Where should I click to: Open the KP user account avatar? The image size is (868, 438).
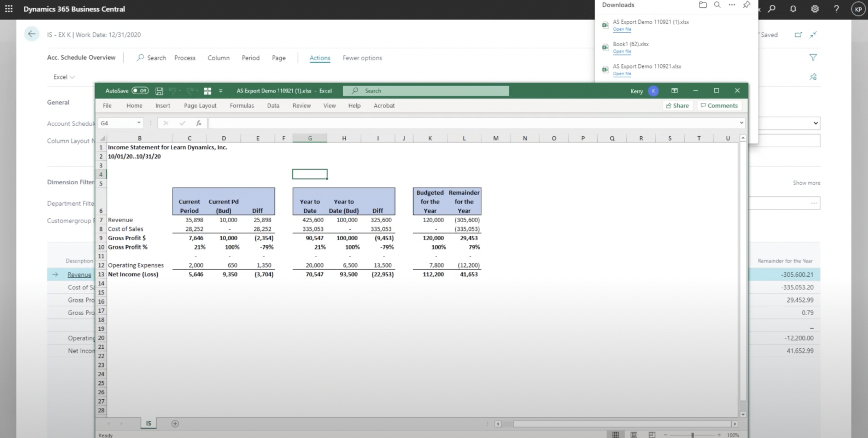point(858,9)
